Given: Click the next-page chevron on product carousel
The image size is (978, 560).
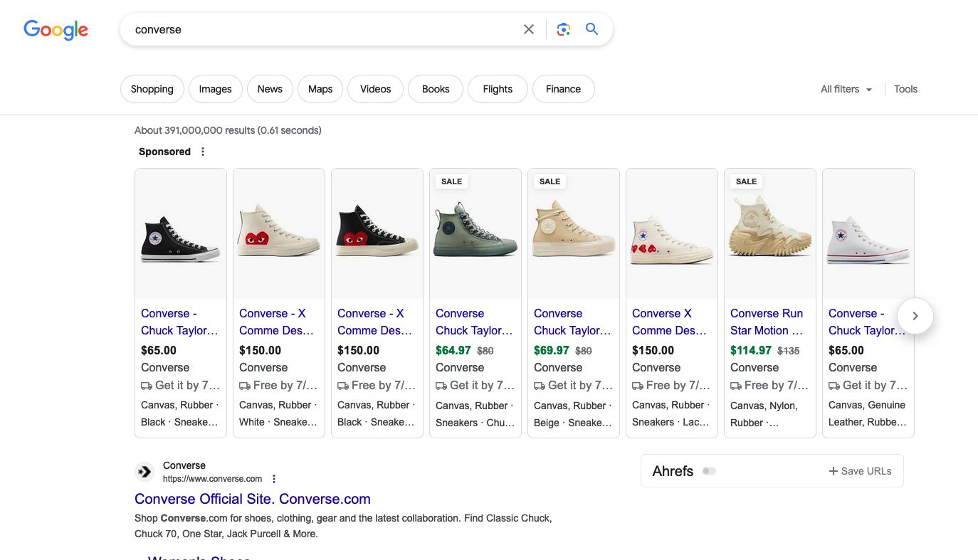Looking at the screenshot, I should tap(915, 315).
